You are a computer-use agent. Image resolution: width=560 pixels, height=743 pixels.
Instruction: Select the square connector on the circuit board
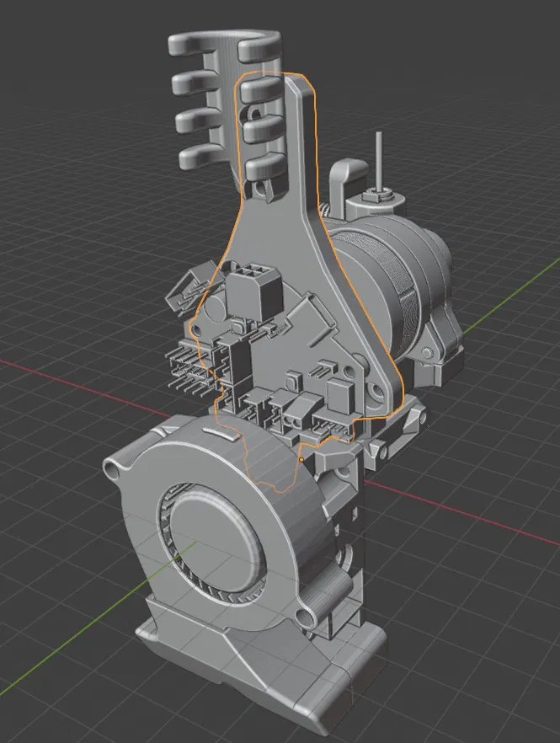pyautogui.click(x=254, y=291)
